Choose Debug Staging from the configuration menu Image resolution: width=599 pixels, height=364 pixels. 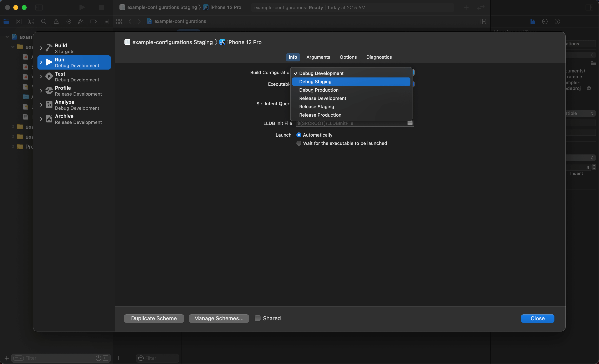[315, 82]
